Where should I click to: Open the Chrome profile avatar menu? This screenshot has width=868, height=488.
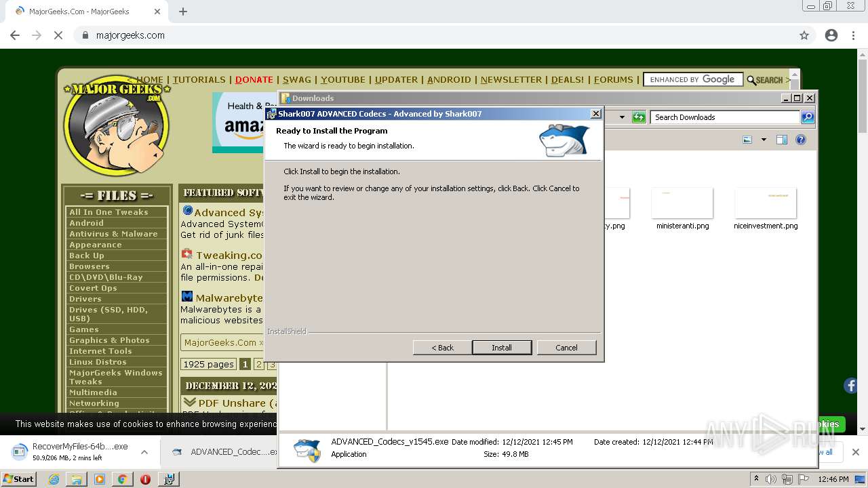(x=831, y=35)
